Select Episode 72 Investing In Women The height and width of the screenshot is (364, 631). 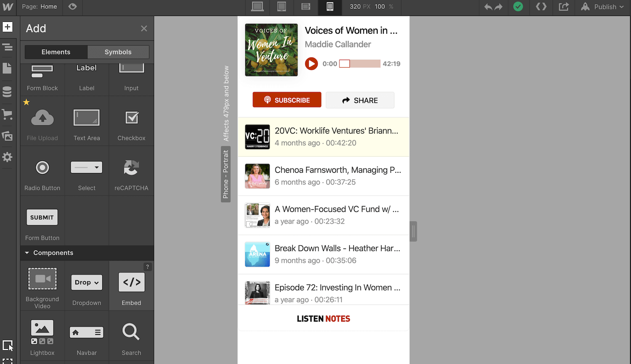[323, 290]
